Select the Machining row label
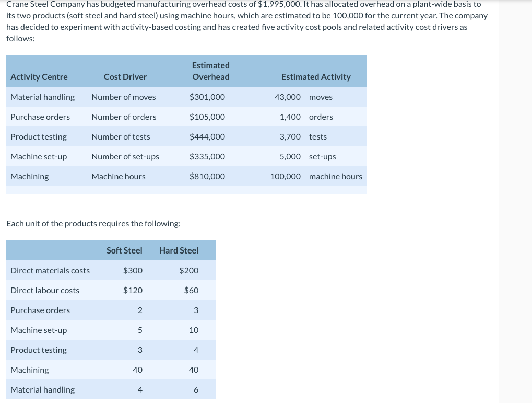The image size is (532, 403). coord(29,176)
